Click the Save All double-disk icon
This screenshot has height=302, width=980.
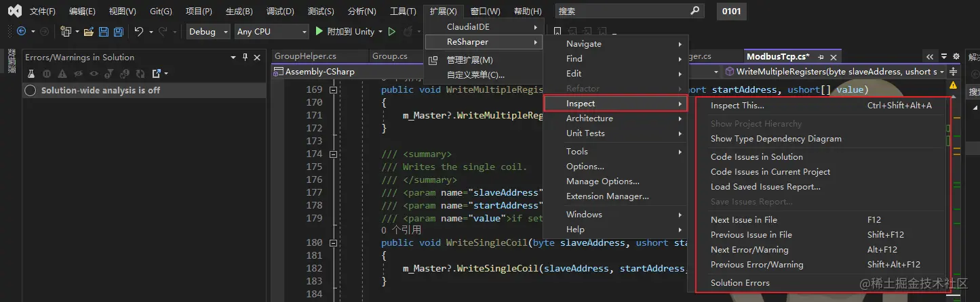pos(118,31)
